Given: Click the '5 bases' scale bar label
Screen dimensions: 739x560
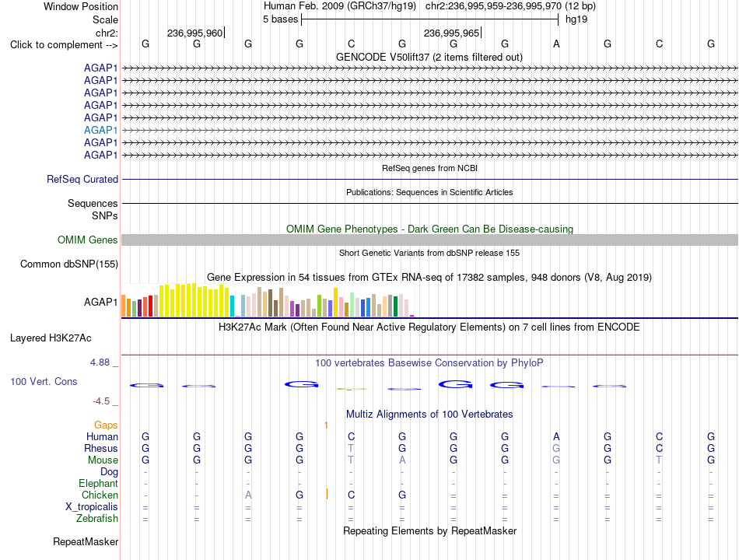Looking at the screenshot, I should click(x=280, y=19).
